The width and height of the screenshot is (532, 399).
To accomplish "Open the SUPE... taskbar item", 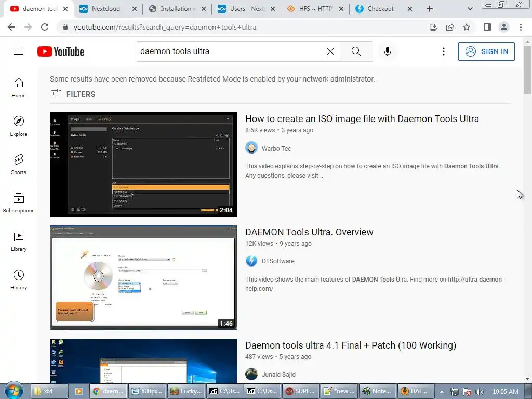I will coord(301,391).
